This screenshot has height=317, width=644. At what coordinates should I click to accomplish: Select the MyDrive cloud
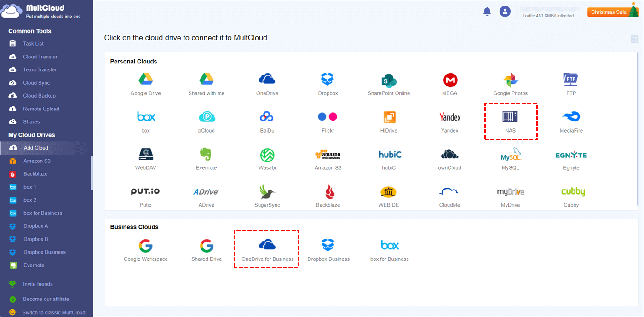[511, 192]
